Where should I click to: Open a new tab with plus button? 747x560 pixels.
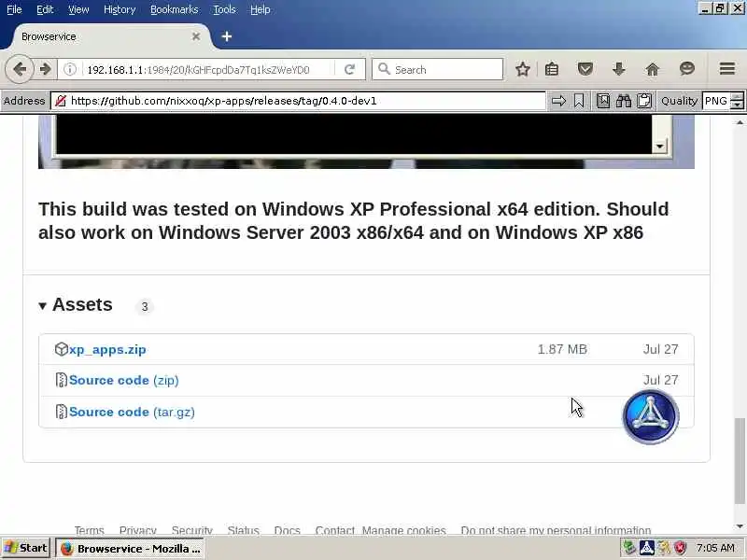227,36
